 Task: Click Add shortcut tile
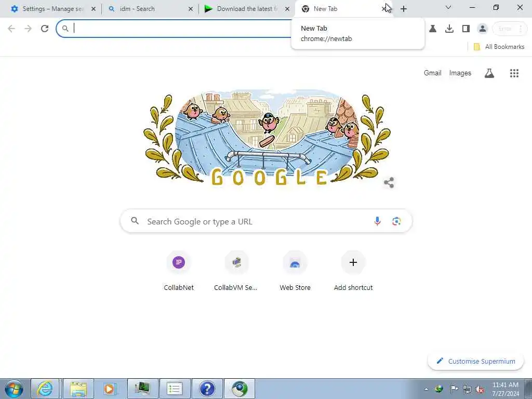point(353,271)
